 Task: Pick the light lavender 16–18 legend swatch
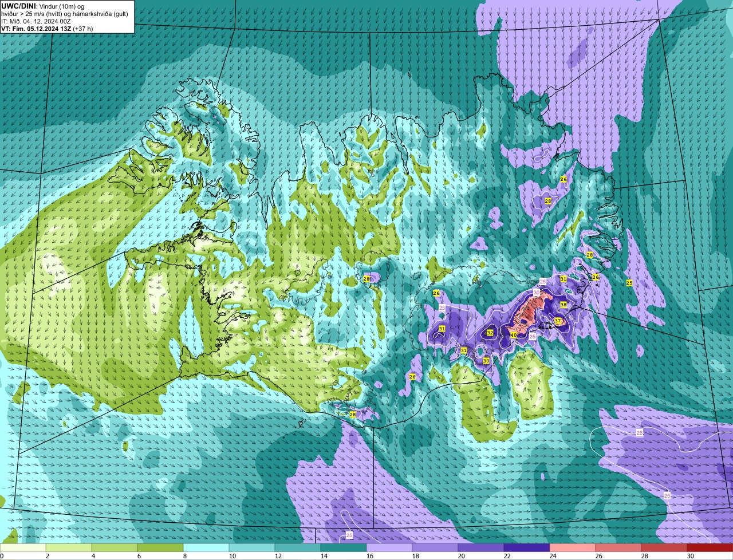pos(389,547)
